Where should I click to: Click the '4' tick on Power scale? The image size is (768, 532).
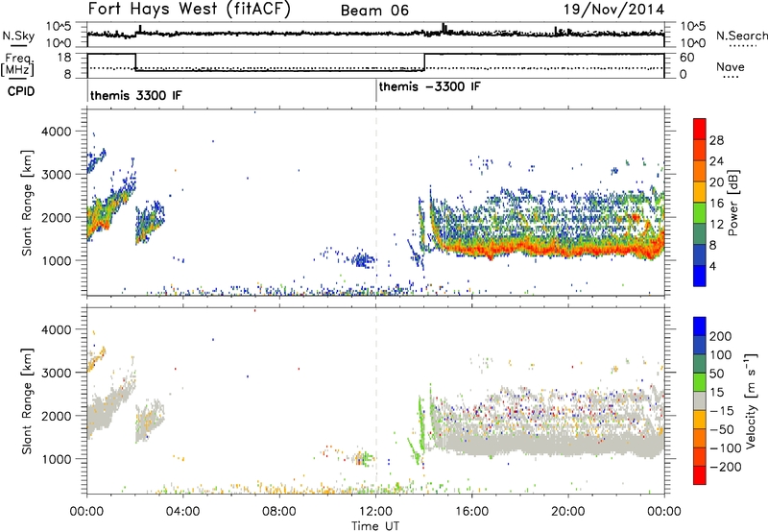(712, 266)
